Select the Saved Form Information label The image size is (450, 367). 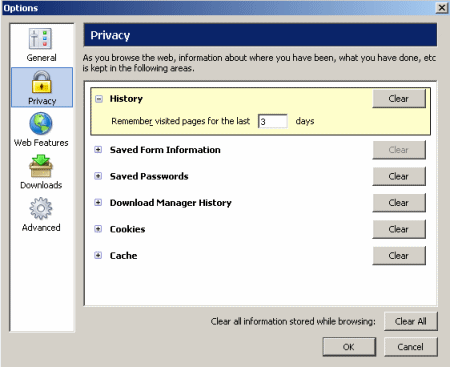[x=165, y=150]
